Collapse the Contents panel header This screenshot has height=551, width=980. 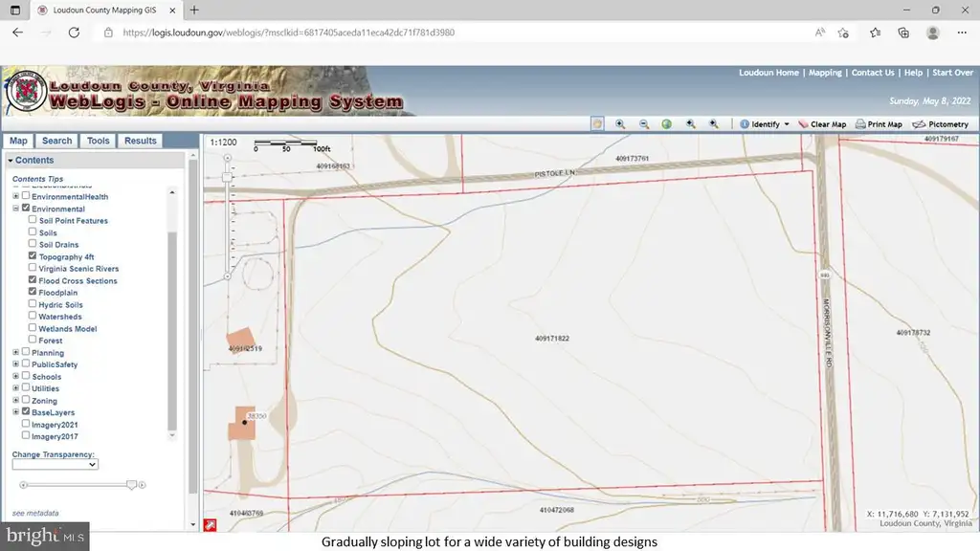coord(96,161)
